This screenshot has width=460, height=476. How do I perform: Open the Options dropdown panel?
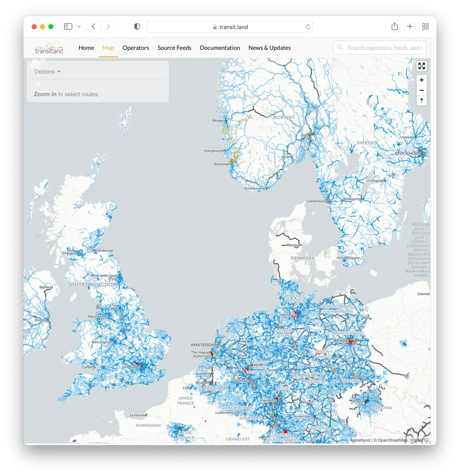[x=47, y=72]
